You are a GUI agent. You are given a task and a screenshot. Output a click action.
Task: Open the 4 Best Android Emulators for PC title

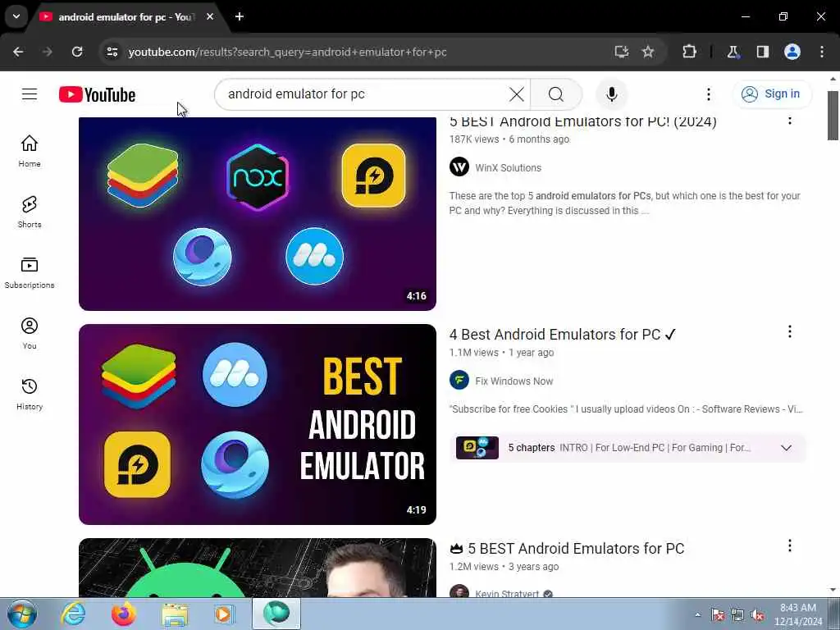[x=563, y=335]
